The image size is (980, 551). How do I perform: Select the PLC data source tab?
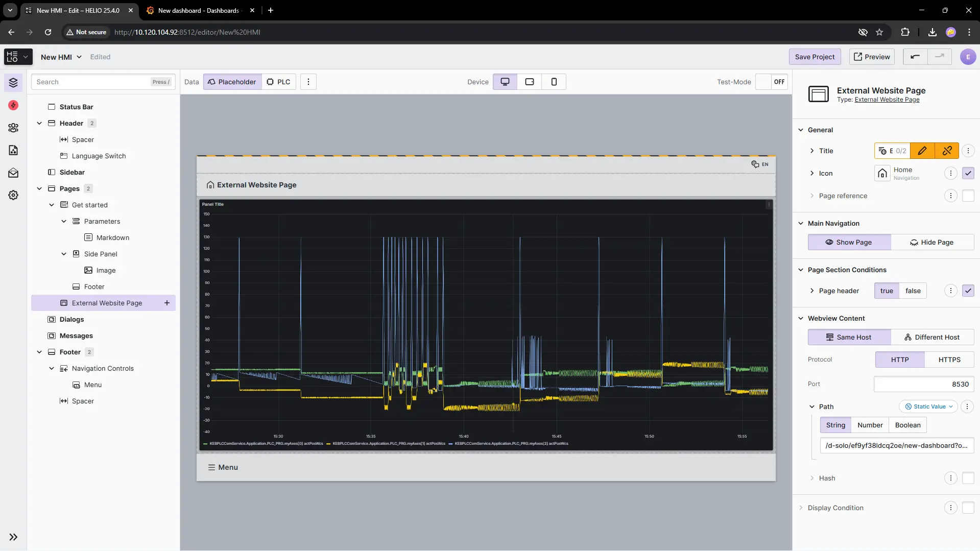[x=279, y=82]
